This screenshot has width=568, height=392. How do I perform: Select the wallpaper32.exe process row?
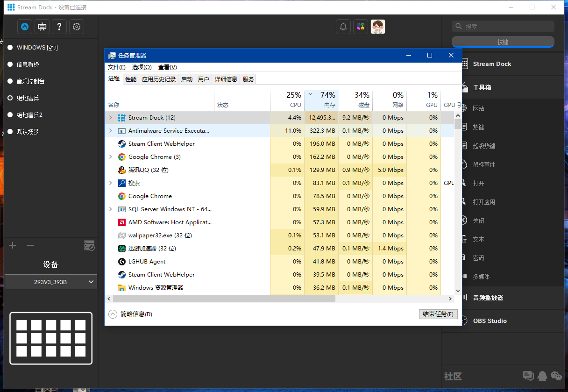280,235
